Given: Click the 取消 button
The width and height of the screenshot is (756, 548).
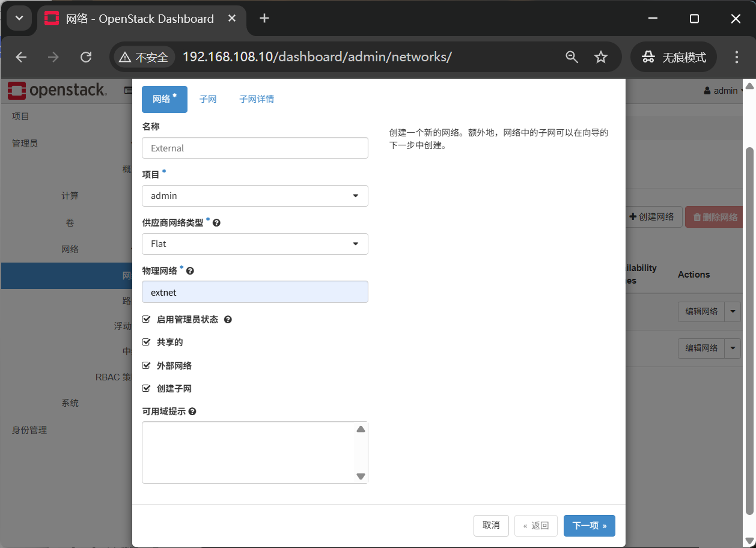Looking at the screenshot, I should [491, 526].
